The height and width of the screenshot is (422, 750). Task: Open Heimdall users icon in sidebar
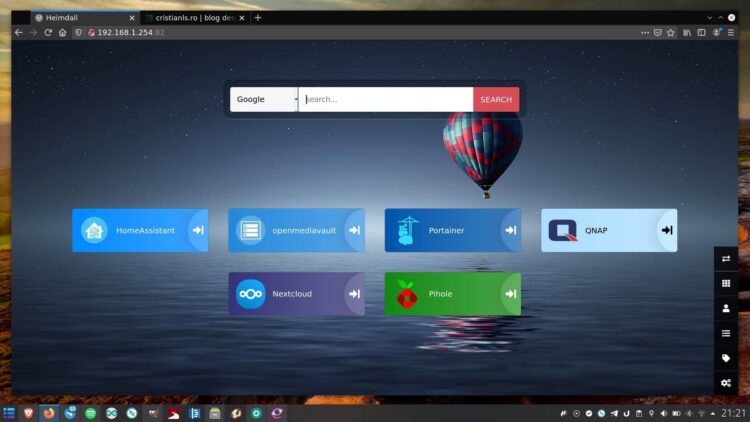(726, 308)
